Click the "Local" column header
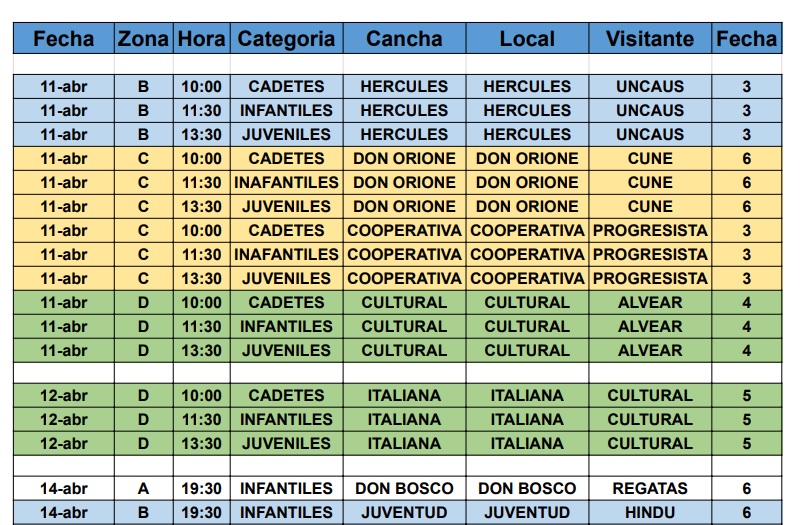Viewport: 805px width, 525px height. click(527, 39)
